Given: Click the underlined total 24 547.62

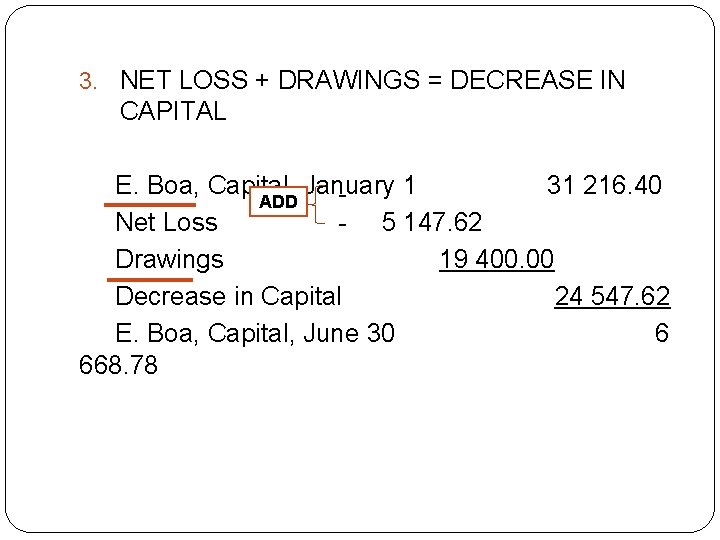Looking at the screenshot, I should coord(612,296).
